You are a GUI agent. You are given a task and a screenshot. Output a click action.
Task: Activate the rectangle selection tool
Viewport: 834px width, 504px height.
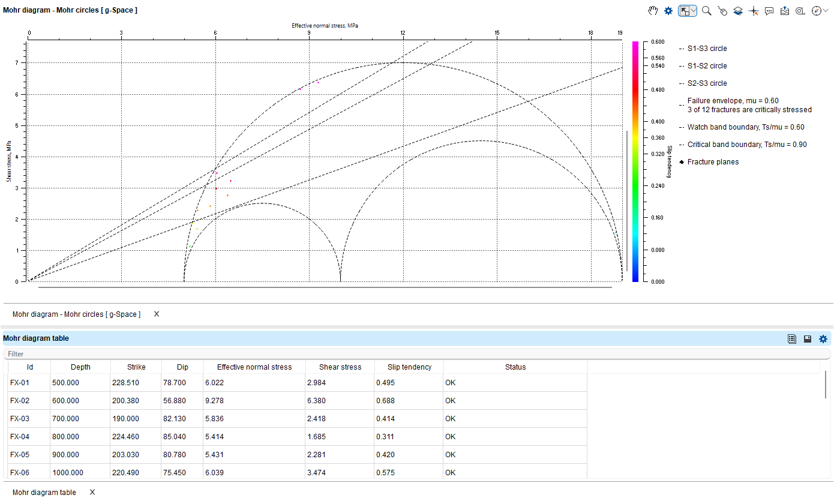[x=685, y=11]
